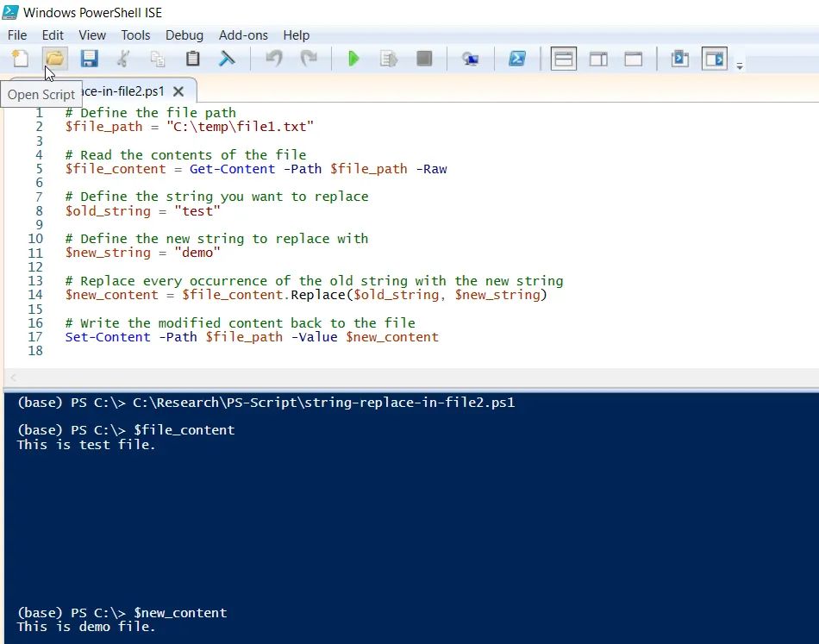Click the Paste clipboard icon
The height and width of the screenshot is (644, 819).
pyautogui.click(x=193, y=58)
